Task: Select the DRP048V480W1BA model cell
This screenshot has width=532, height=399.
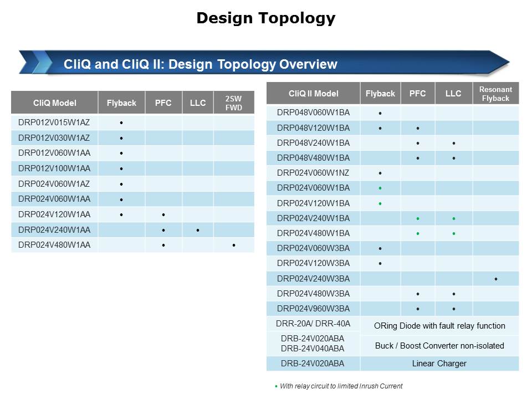Action: 313,158
